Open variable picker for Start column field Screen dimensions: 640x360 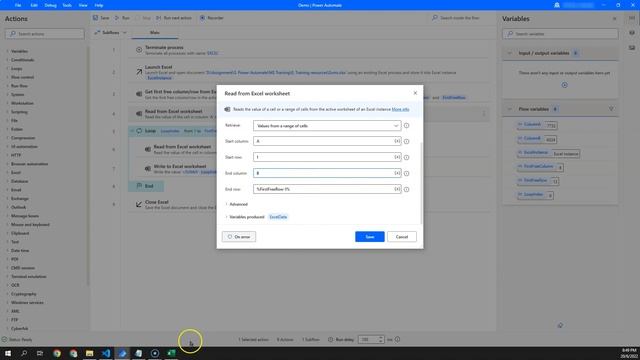click(x=397, y=141)
